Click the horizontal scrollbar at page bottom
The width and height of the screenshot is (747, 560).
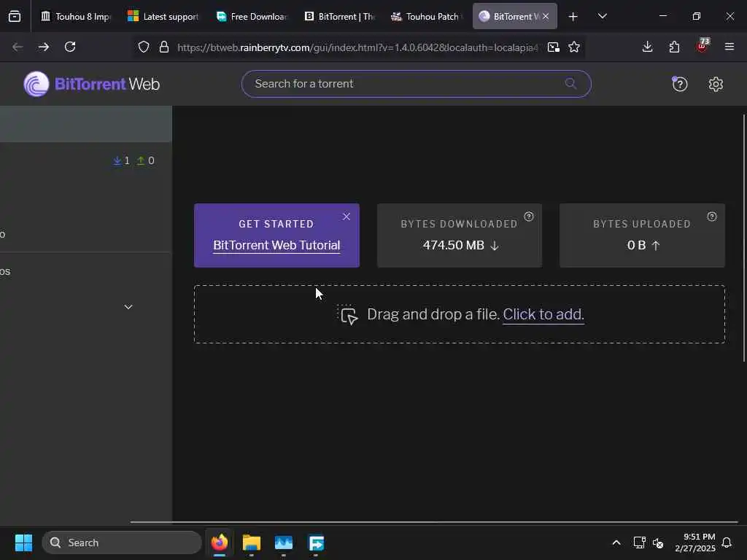coord(433,522)
